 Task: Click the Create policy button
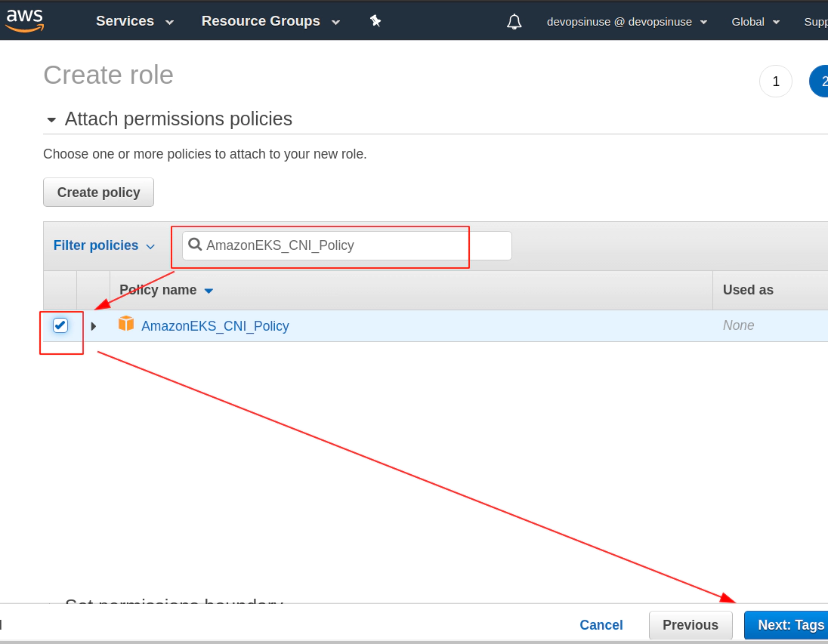(x=99, y=193)
